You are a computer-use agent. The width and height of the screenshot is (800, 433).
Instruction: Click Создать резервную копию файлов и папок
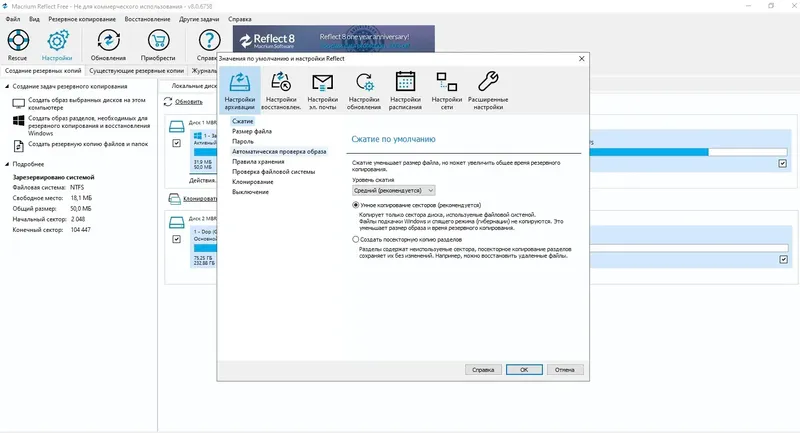88,144
